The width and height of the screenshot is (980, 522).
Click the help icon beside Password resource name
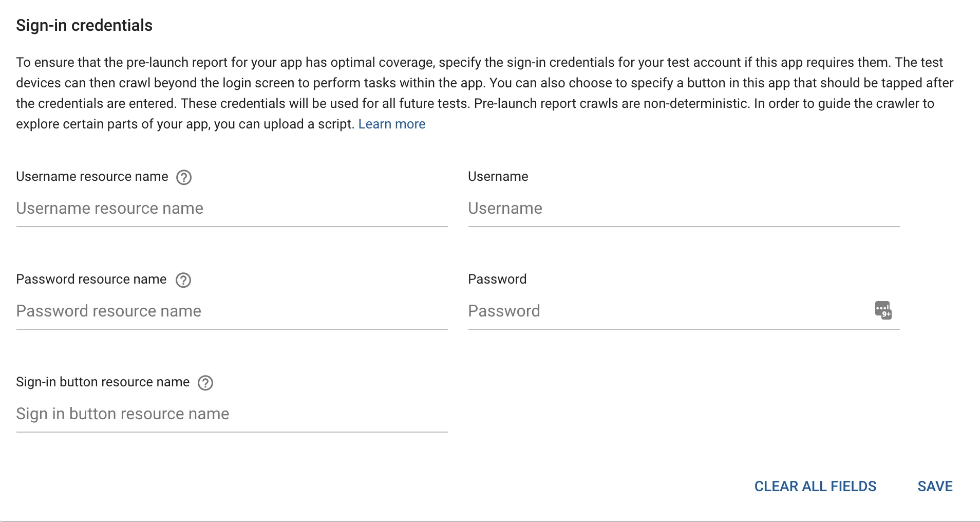click(x=183, y=280)
